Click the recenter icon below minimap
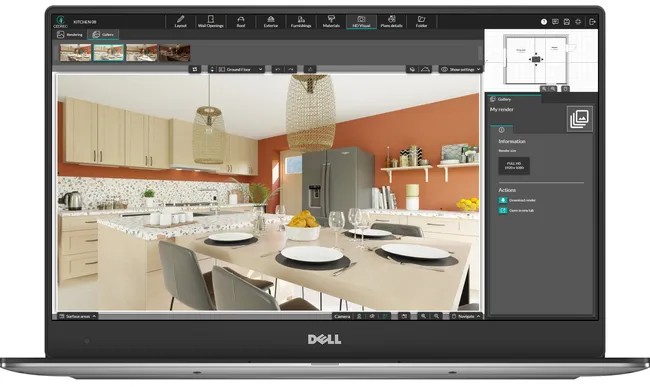 [x=565, y=89]
